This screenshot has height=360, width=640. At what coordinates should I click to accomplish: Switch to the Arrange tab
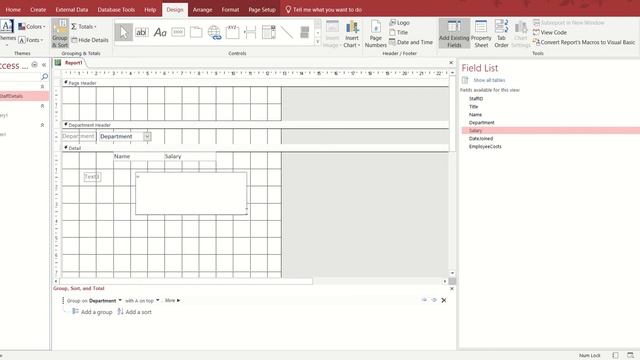202,9
